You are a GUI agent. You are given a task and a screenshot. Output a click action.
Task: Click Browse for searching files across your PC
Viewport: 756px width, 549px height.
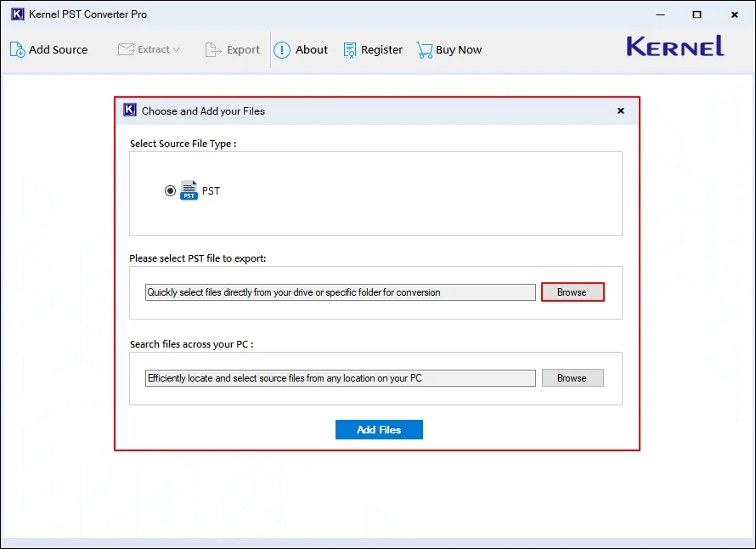tap(572, 377)
